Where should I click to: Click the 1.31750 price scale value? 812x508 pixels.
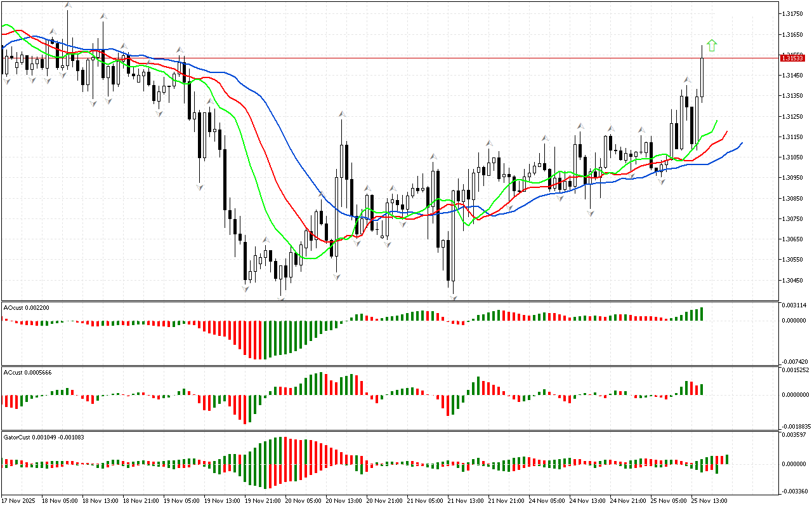[792, 13]
